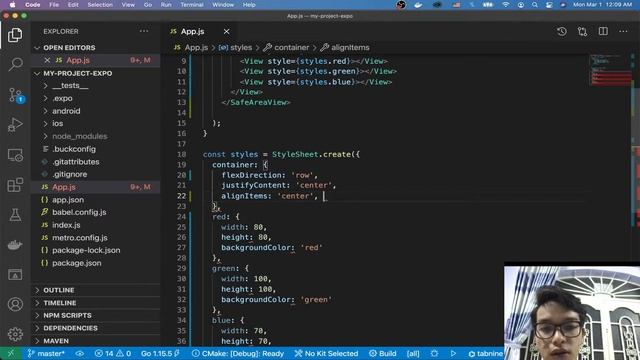Open the Testing flask view

coord(15,214)
